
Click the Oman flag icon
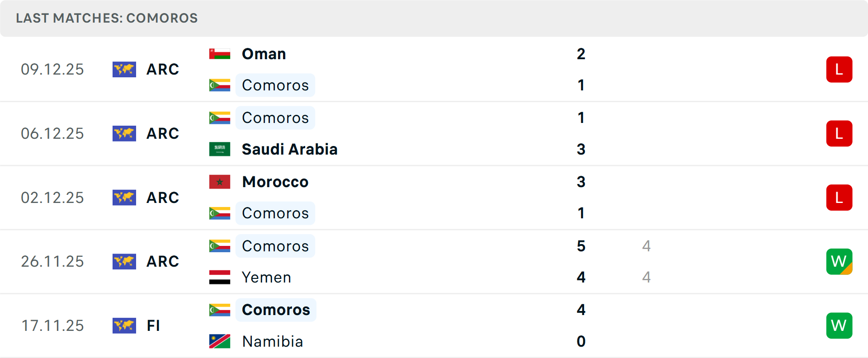pos(220,54)
